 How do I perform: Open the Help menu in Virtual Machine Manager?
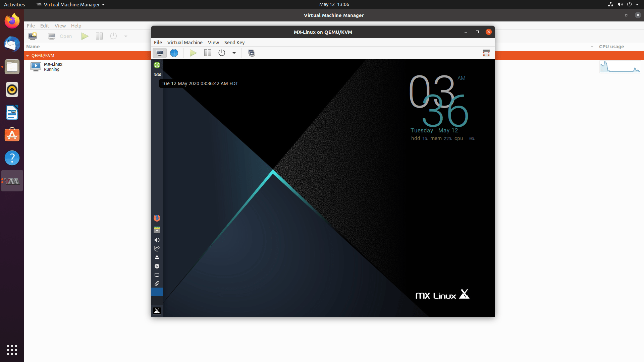(76, 26)
